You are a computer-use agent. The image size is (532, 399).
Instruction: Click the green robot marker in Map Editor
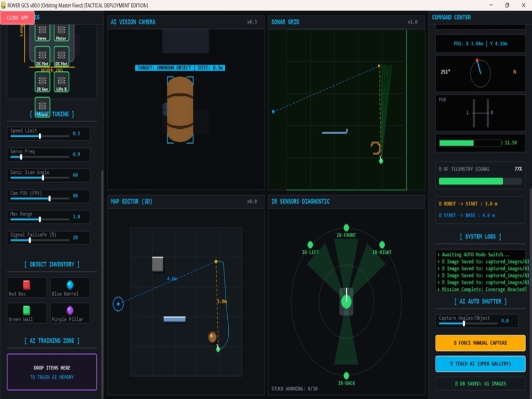pyautogui.click(x=218, y=349)
